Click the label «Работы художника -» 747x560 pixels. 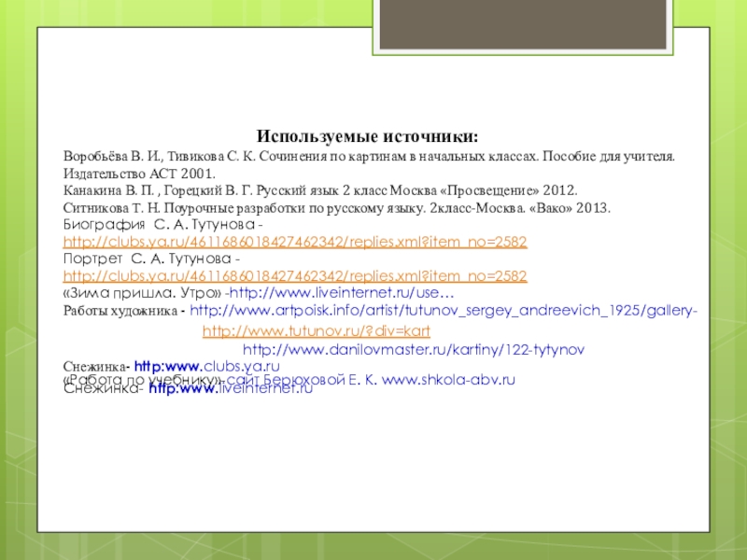[124, 311]
